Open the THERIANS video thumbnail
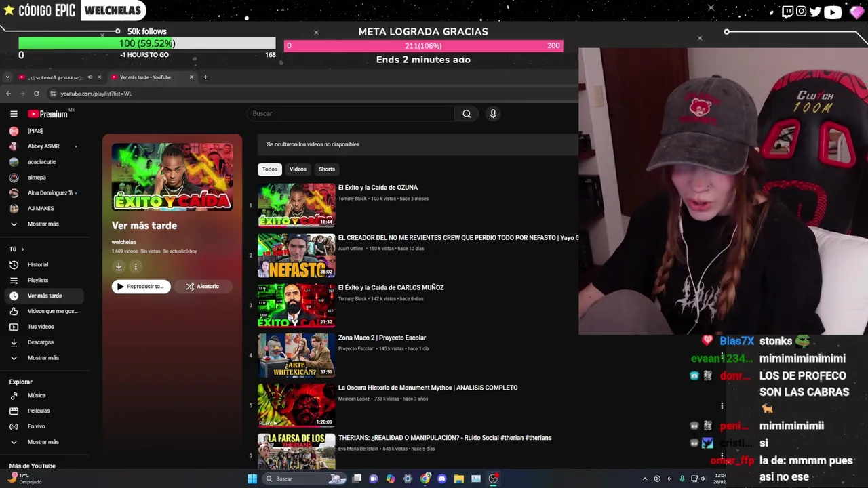868x488 pixels. tap(296, 451)
